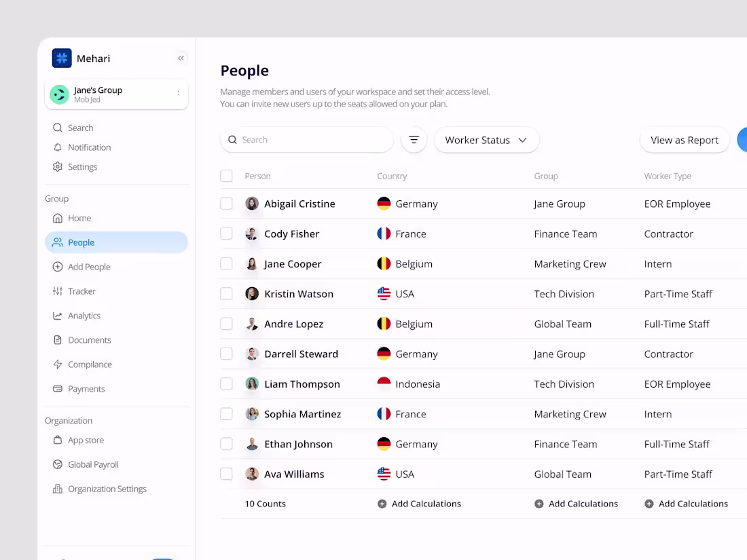
Task: Click the View as Report button
Action: (685, 140)
